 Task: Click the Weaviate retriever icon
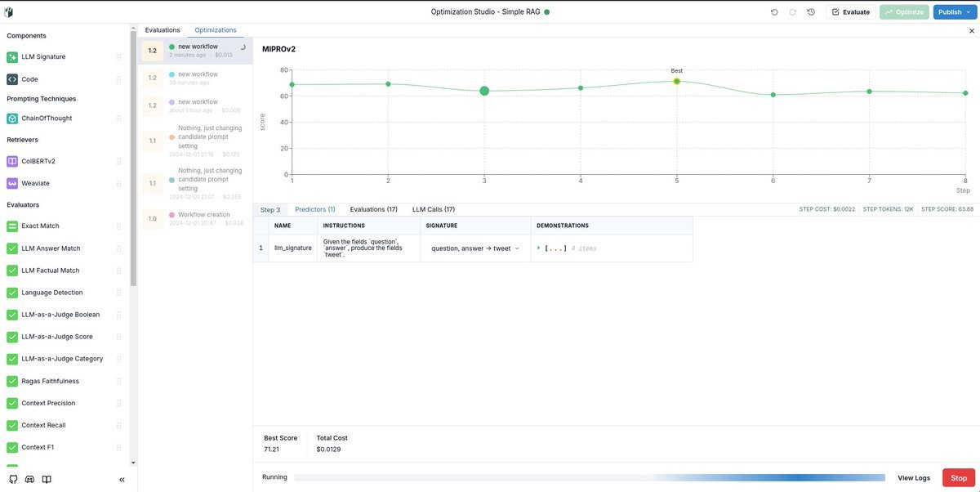point(12,184)
